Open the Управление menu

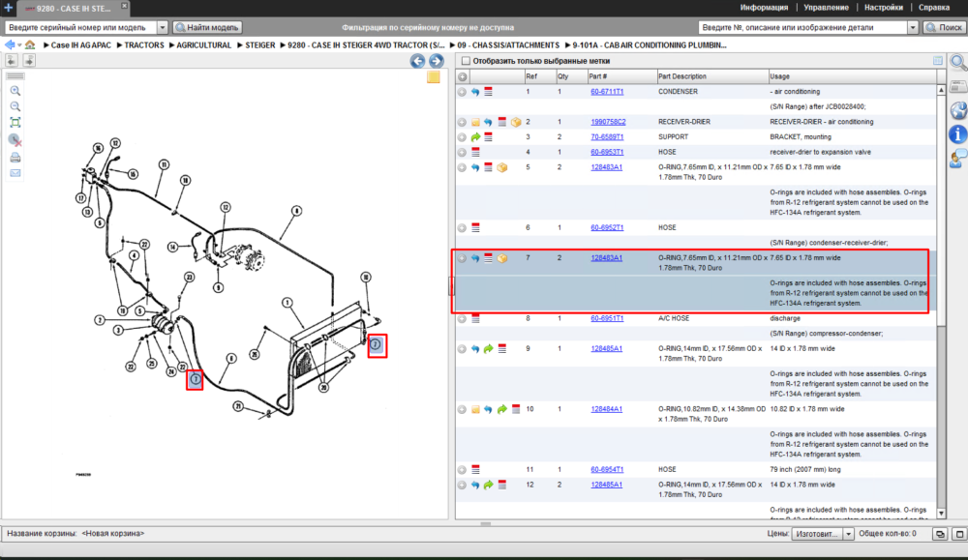826,8
